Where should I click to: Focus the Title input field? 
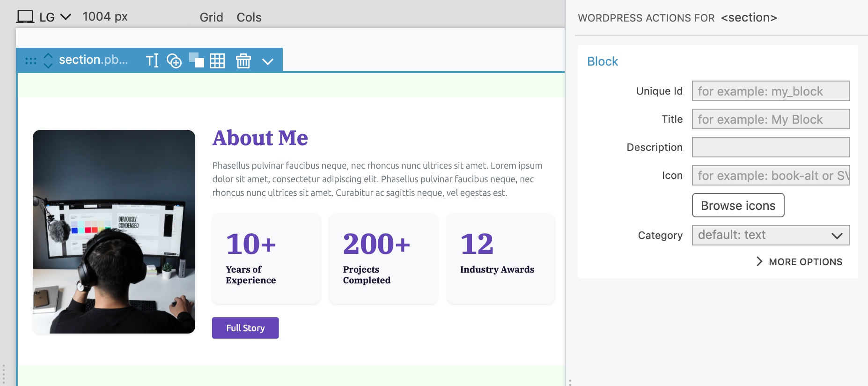(x=771, y=119)
